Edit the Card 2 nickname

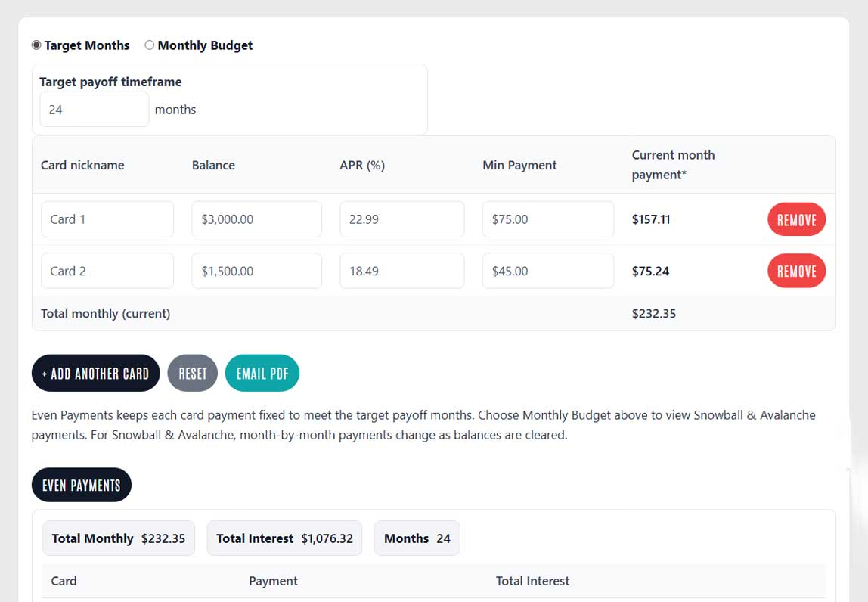(107, 270)
